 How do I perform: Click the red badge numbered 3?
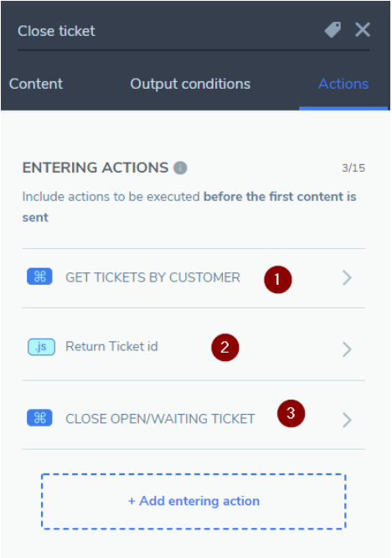291,414
